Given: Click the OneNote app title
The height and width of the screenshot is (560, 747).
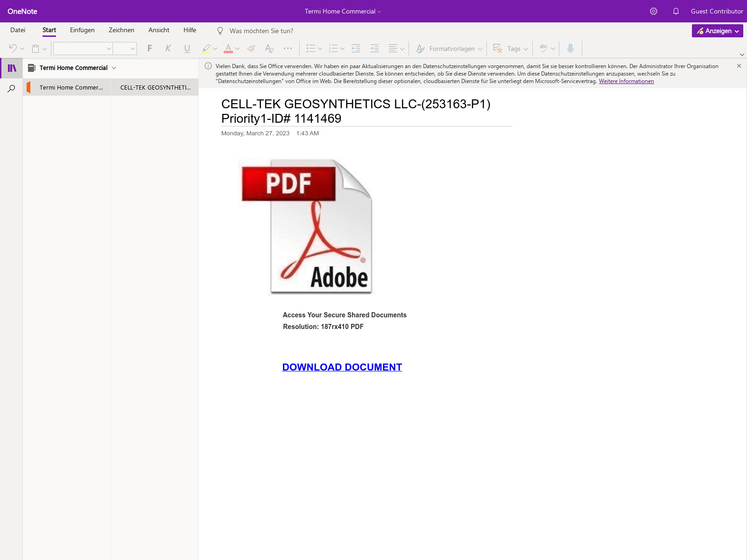Looking at the screenshot, I should pos(22,11).
